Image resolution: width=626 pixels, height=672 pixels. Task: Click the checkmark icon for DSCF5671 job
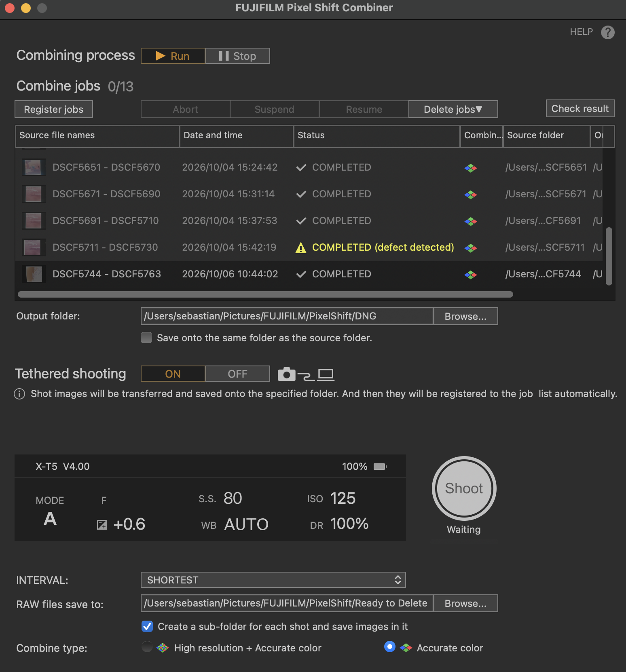[301, 194]
